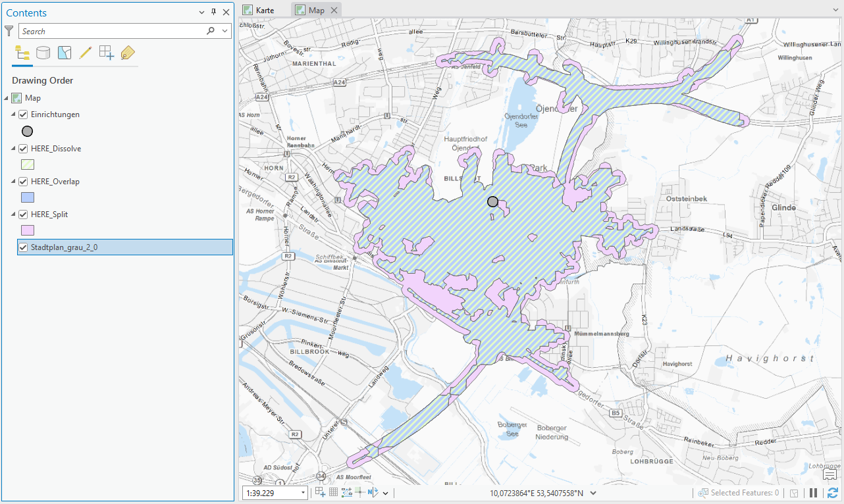Close the Map view tab
844x504 pixels.
click(x=334, y=10)
